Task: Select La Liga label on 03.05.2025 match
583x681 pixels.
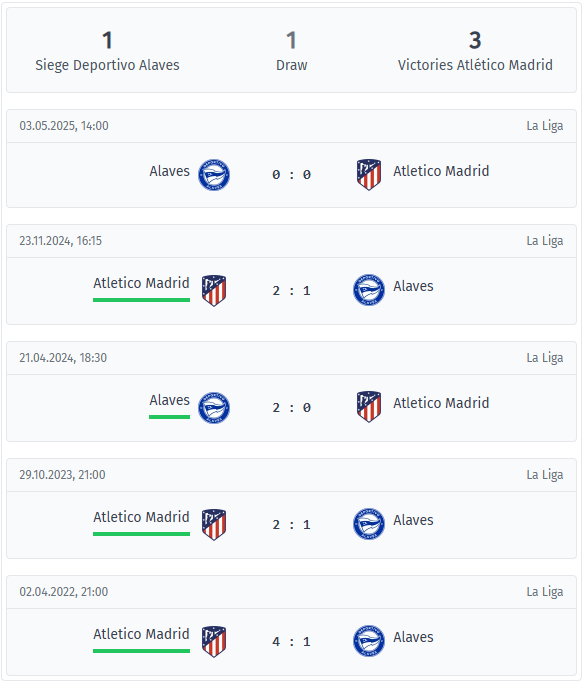Action: click(545, 126)
